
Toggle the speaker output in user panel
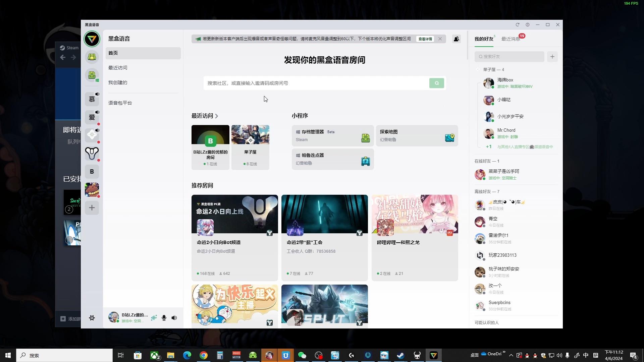[174, 318]
